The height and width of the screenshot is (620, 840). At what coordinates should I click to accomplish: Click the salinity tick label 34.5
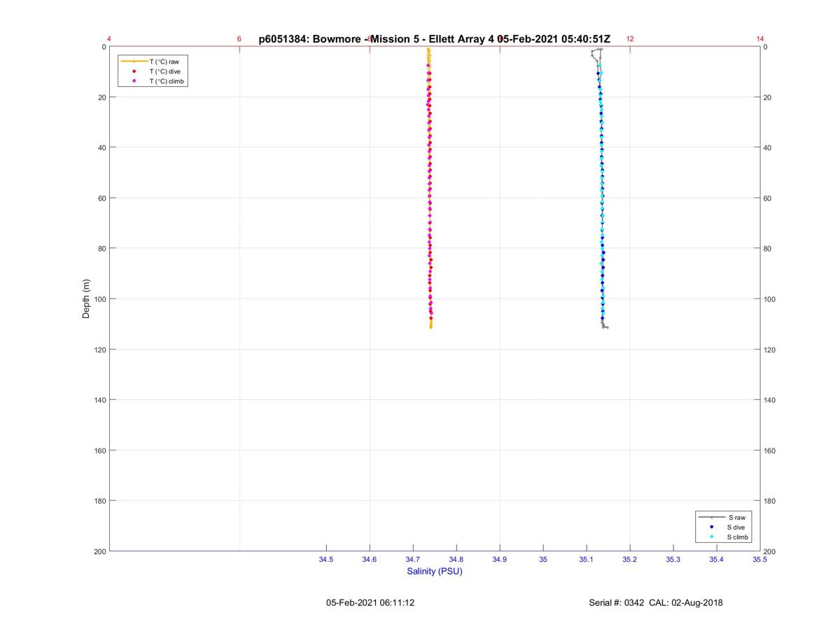pyautogui.click(x=326, y=560)
